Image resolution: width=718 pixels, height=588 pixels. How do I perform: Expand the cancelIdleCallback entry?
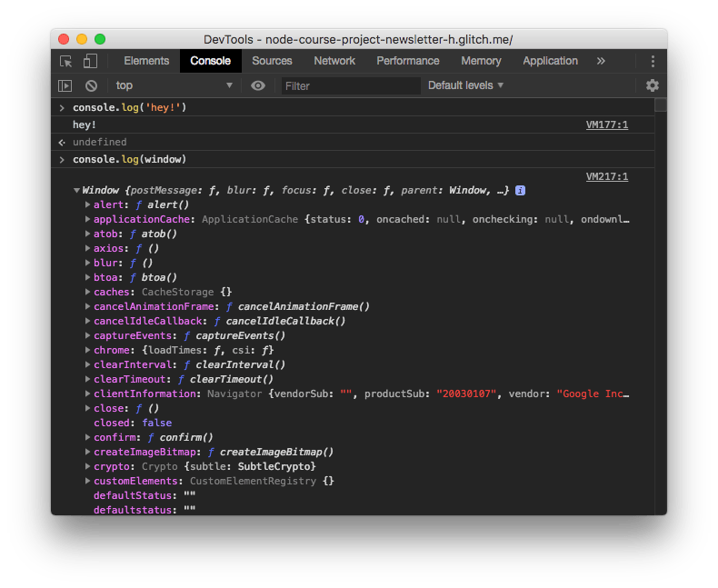pyautogui.click(x=87, y=321)
